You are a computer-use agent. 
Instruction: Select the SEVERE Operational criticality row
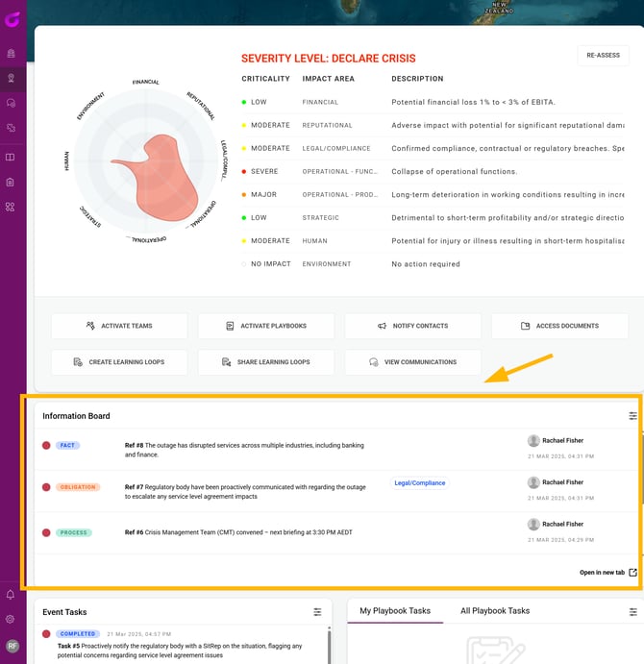click(433, 171)
